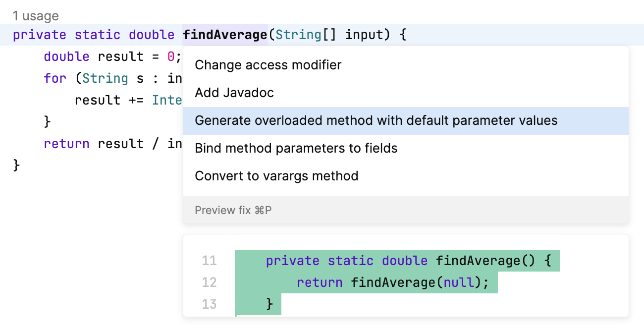Click line number 11 in the preview
Viewport: 644px width, 333px height.
pyautogui.click(x=209, y=261)
